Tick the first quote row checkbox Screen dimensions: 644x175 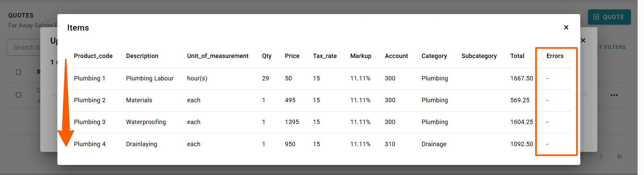(19, 95)
